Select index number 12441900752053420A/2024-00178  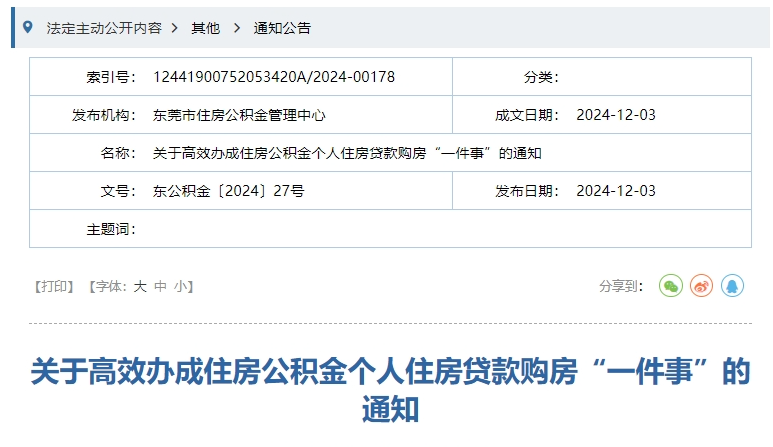[x=274, y=77]
